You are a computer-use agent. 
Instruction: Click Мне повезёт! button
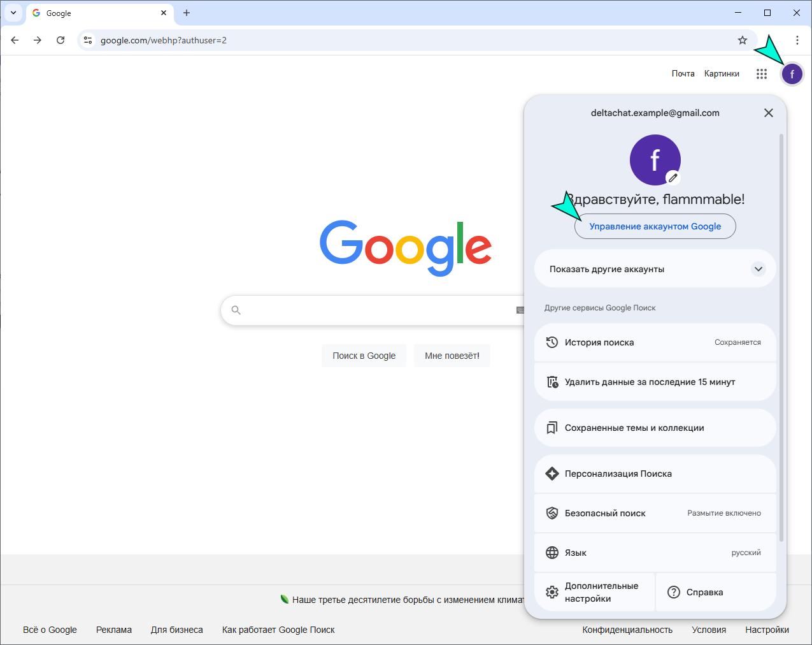[x=452, y=355]
